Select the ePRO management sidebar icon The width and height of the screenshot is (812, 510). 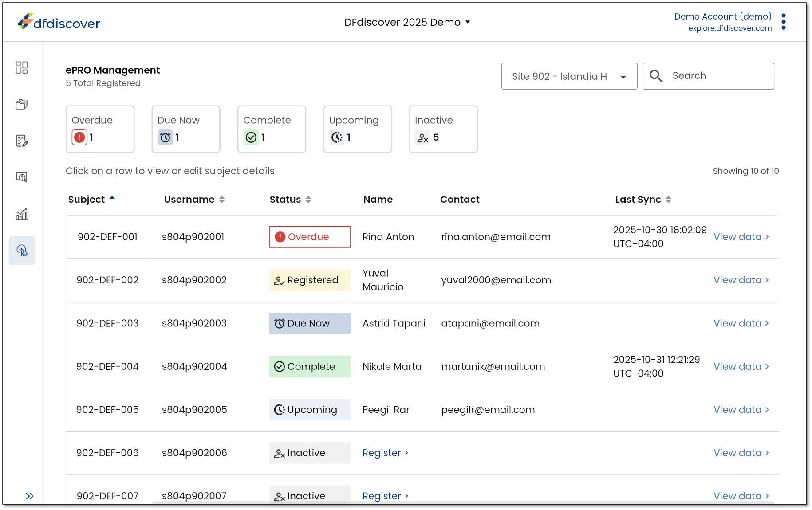point(22,251)
